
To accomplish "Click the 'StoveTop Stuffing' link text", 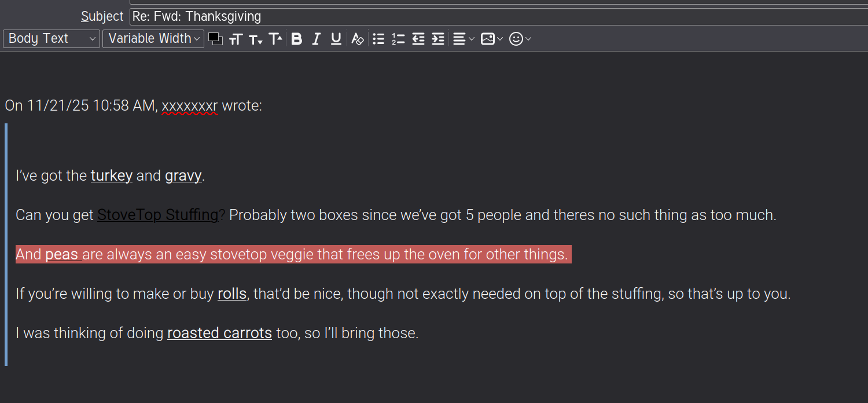I will (157, 215).
